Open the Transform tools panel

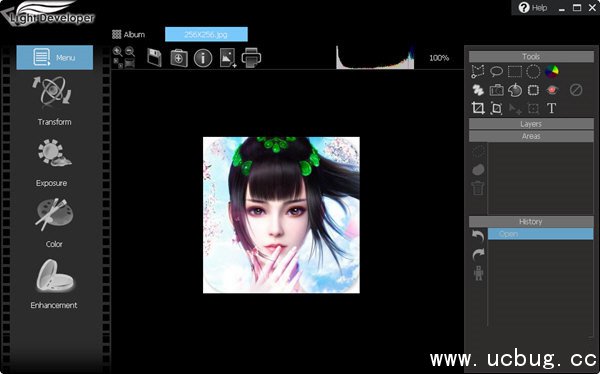point(54,101)
